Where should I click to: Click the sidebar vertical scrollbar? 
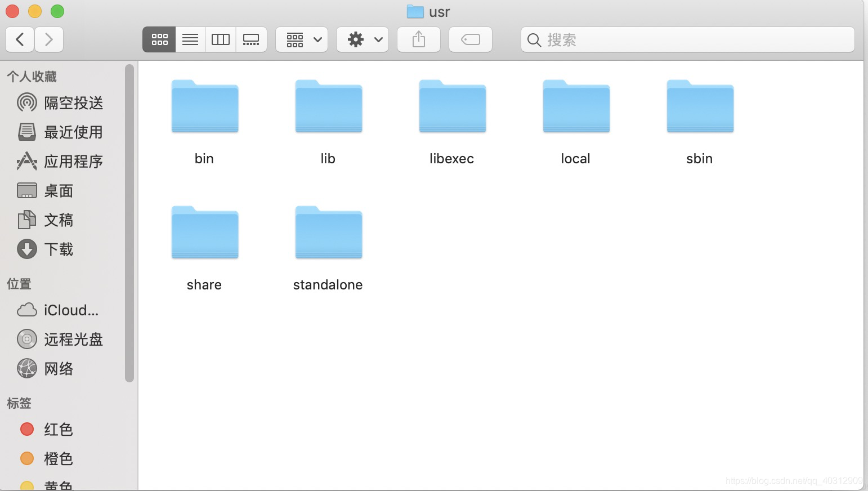click(x=129, y=223)
